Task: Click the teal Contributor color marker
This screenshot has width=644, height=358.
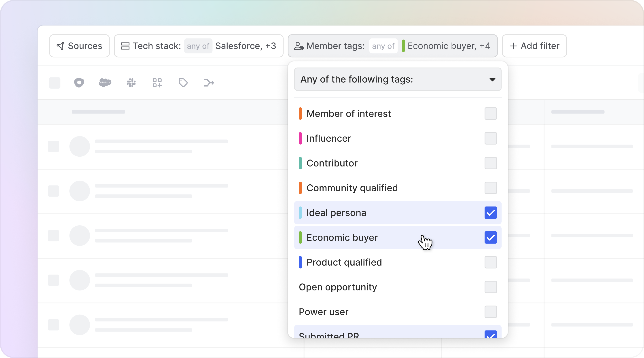Action: pyautogui.click(x=300, y=163)
